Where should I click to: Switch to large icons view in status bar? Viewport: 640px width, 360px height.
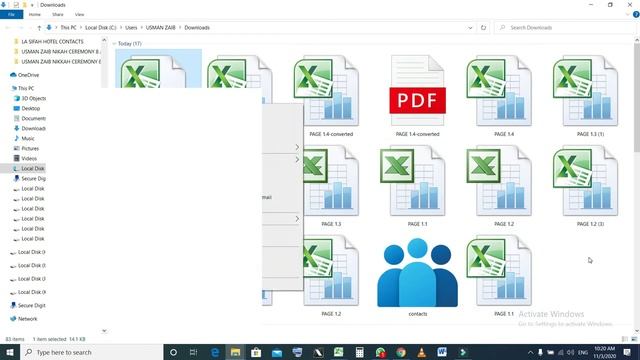pos(634,339)
